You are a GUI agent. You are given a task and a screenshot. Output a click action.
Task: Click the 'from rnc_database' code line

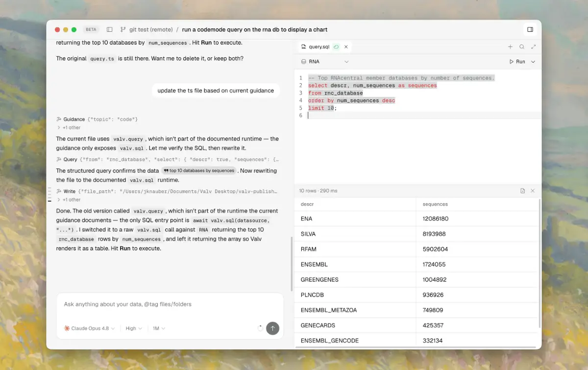coord(335,93)
